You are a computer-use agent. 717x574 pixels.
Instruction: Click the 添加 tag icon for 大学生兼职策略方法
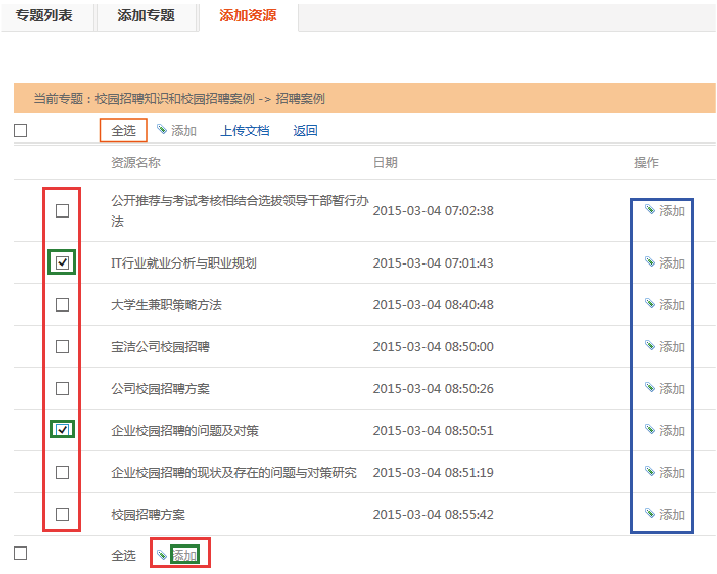tap(650, 304)
